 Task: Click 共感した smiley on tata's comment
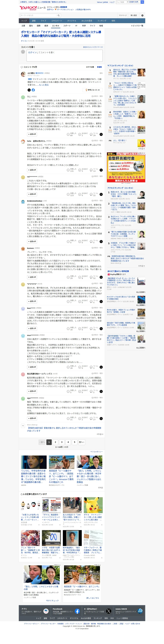(x=68, y=170)
